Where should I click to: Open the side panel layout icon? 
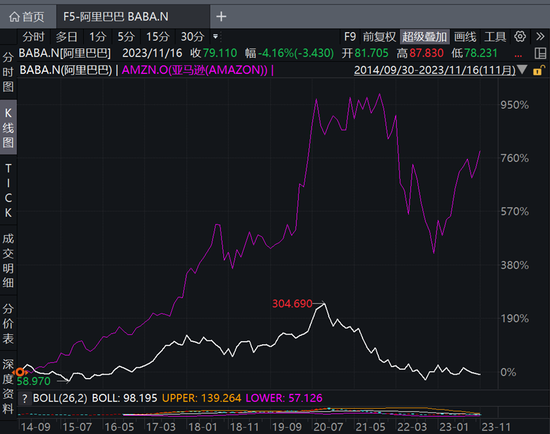(x=540, y=53)
